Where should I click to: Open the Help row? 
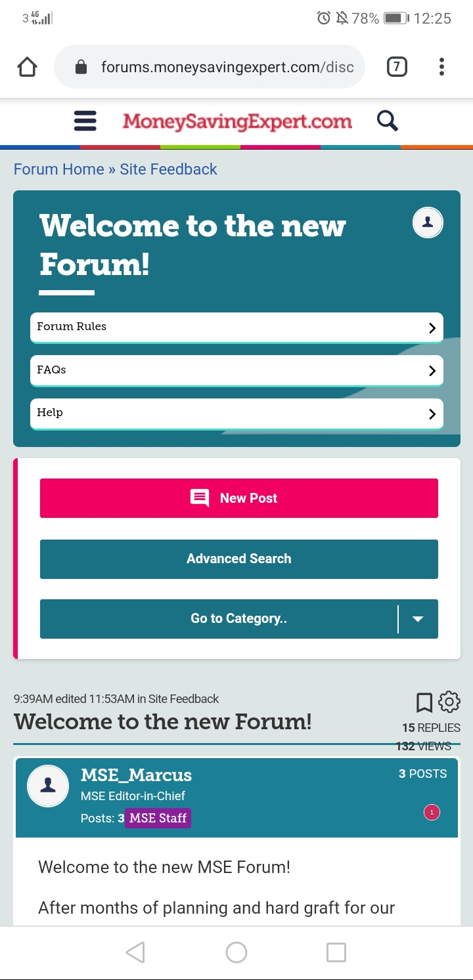(236, 414)
